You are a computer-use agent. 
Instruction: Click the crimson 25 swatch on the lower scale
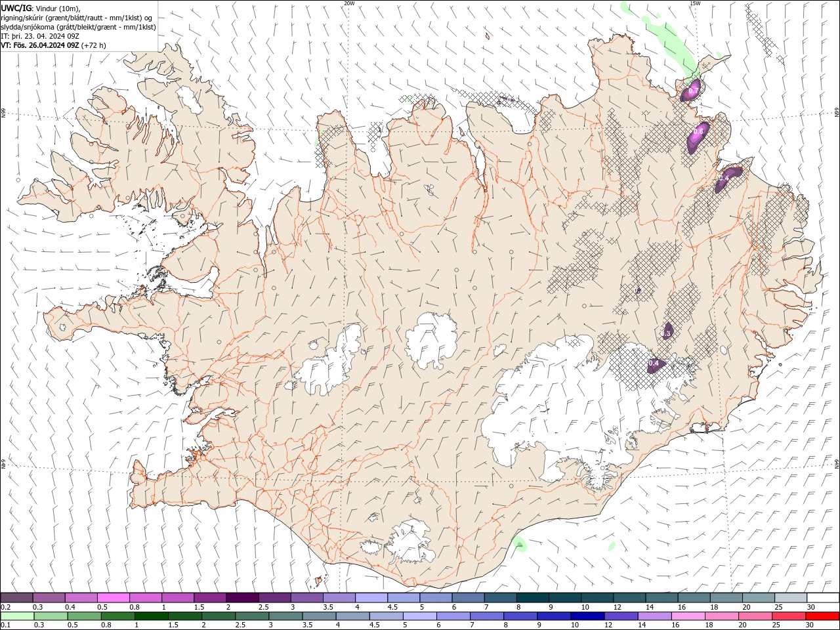pos(788,616)
